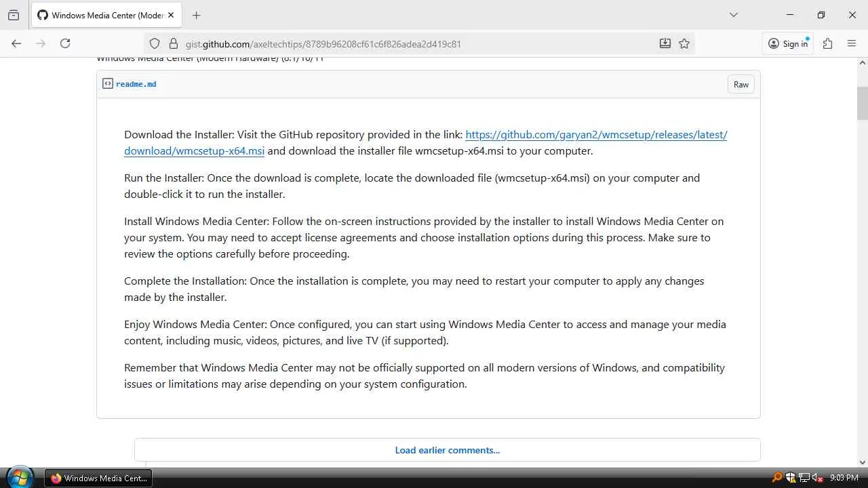The width and height of the screenshot is (868, 488).
Task: Select the Windows Media Center browser tab
Action: tap(106, 15)
